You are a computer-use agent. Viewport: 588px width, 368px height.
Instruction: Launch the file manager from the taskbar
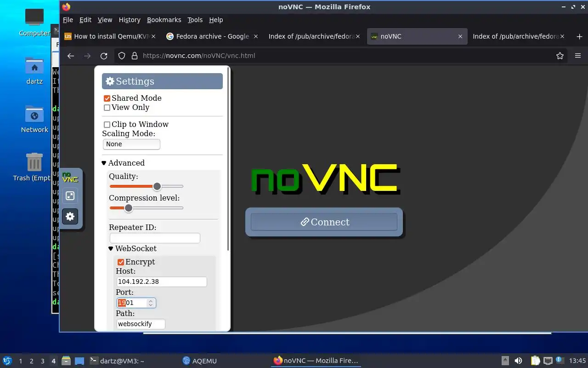click(66, 361)
